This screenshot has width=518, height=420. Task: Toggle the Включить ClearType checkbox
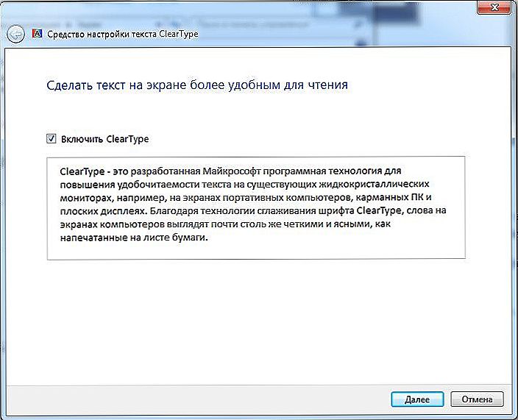[x=52, y=139]
